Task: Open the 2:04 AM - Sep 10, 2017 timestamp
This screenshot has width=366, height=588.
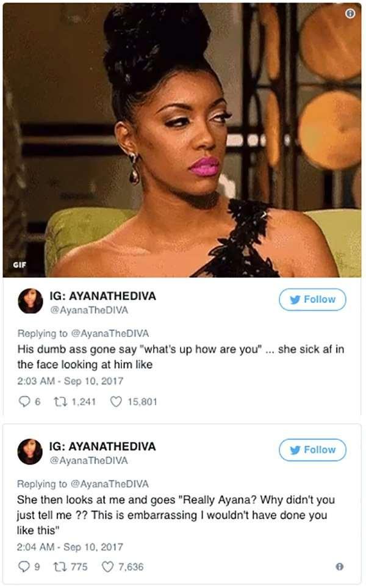Action: 70,547
